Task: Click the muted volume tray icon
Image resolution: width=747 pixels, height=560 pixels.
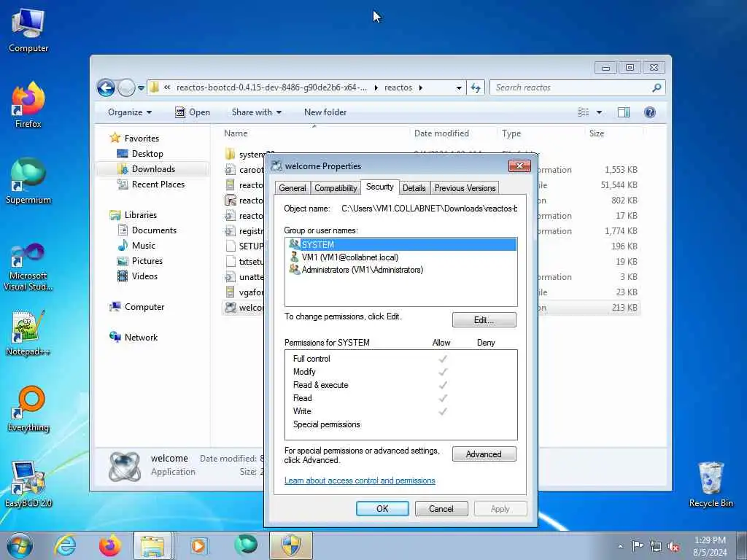Action: point(673,546)
